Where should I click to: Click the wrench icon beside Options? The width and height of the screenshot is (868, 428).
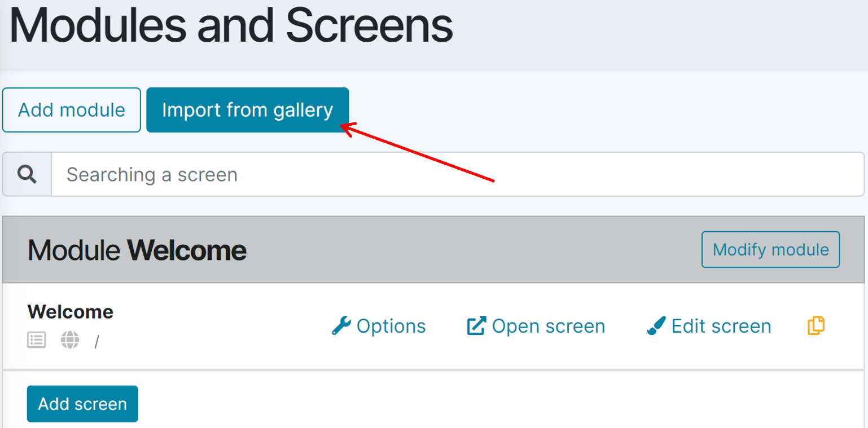point(341,326)
